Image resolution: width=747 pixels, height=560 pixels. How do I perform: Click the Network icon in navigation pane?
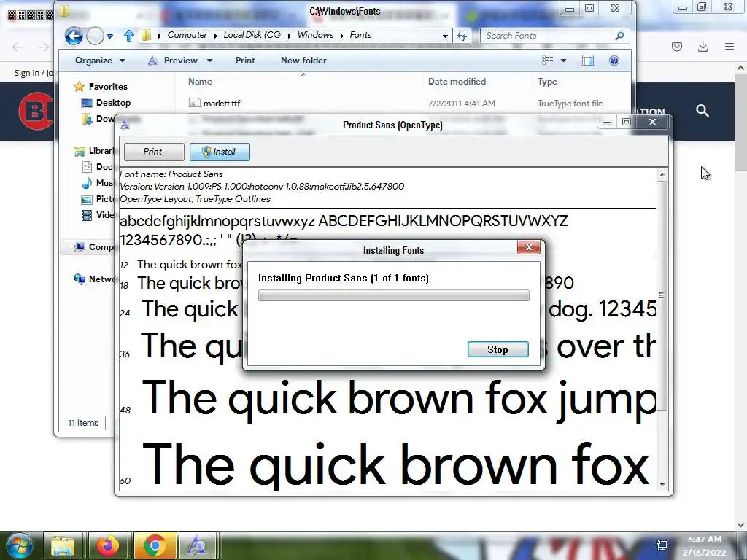click(79, 279)
